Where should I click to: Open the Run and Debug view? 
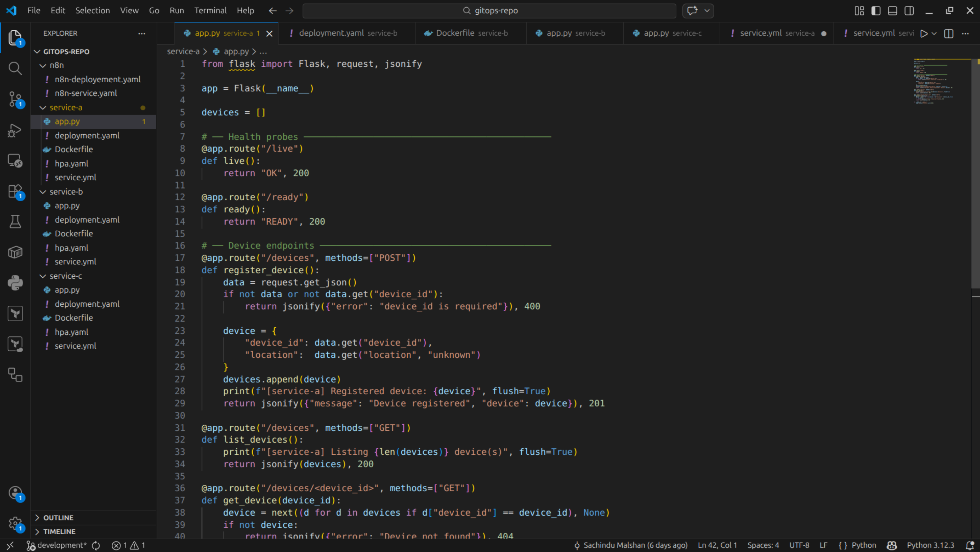pyautogui.click(x=15, y=130)
